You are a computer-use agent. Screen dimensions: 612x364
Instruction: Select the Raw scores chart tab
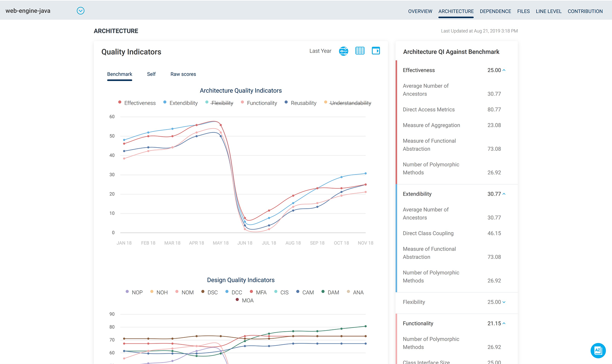[183, 74]
